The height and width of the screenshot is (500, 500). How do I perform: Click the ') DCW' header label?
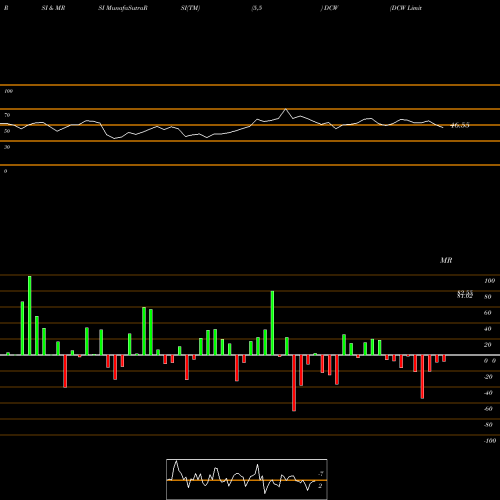(x=329, y=8)
